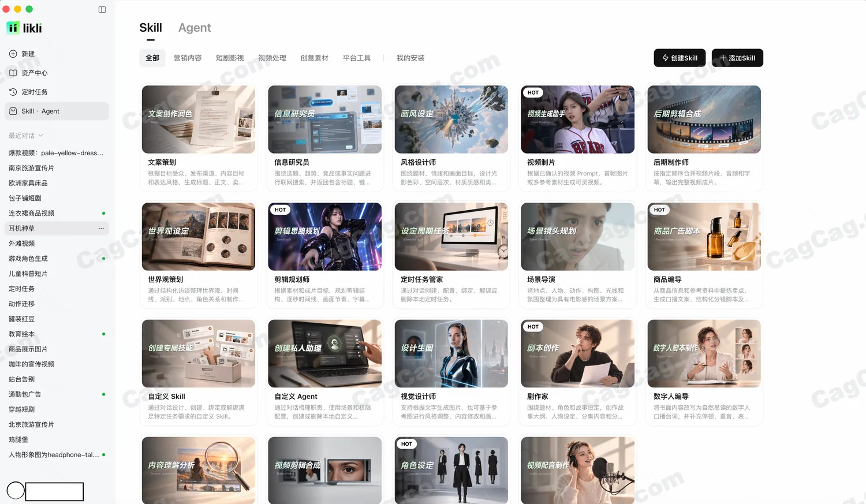This screenshot has width=866, height=504.
Task: Open the 北京旅游宣传片 conversation
Action: [57, 424]
